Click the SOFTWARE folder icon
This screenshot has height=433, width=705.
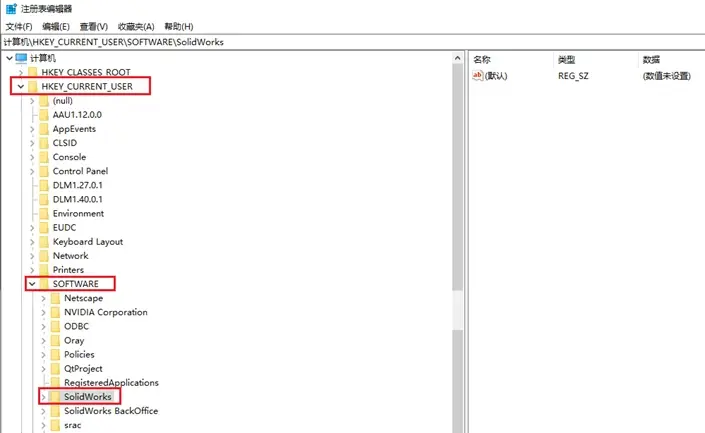click(44, 284)
